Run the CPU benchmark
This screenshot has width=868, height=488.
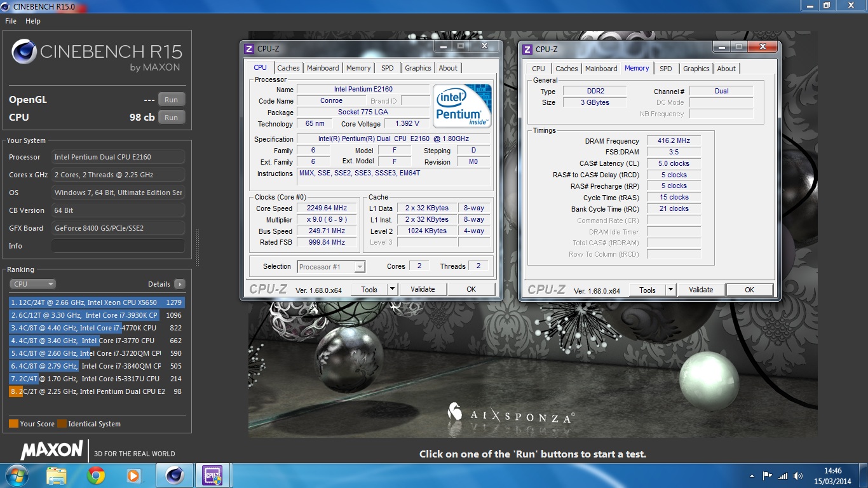tap(172, 118)
